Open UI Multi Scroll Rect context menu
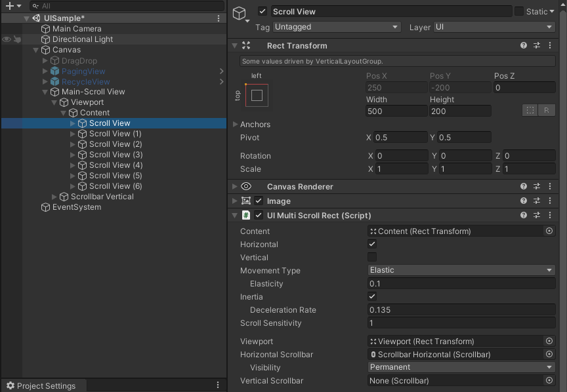Screen dimensions: 567x392 pos(550,215)
